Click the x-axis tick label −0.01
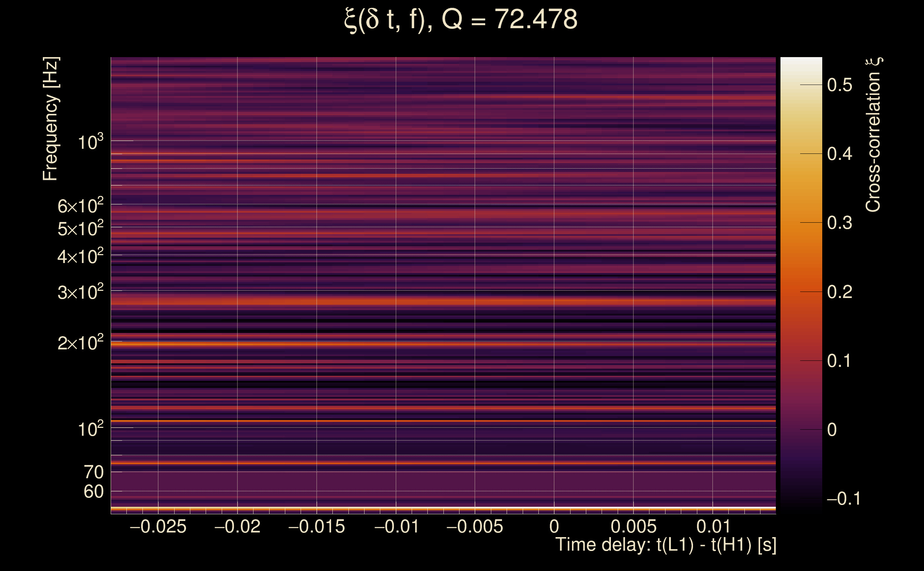Screen dimensions: 924x571 point(396,527)
